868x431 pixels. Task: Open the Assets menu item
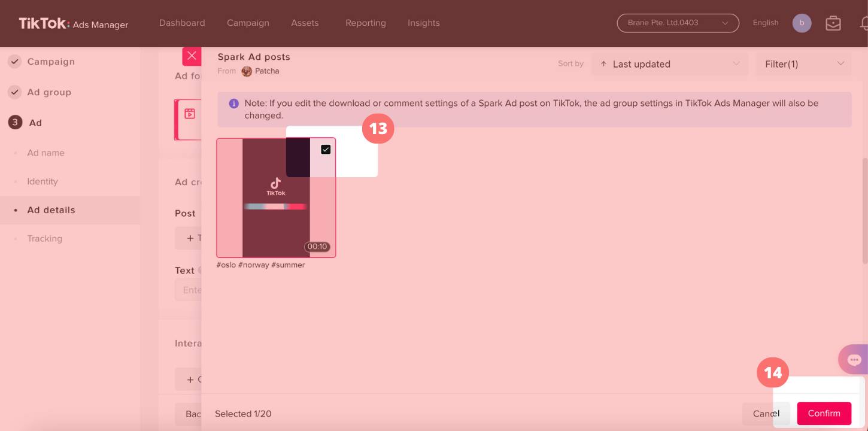tap(305, 23)
